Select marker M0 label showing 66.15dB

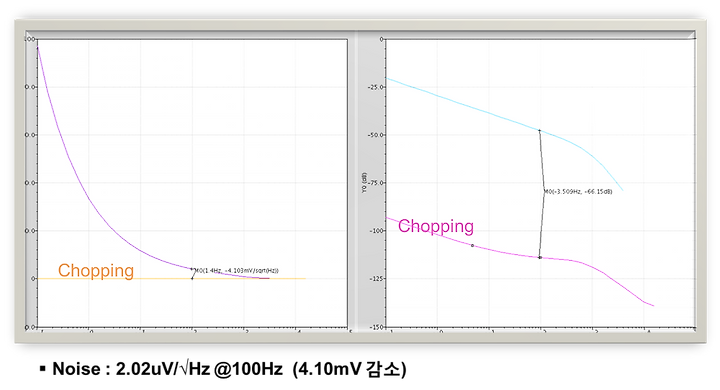click(x=578, y=192)
